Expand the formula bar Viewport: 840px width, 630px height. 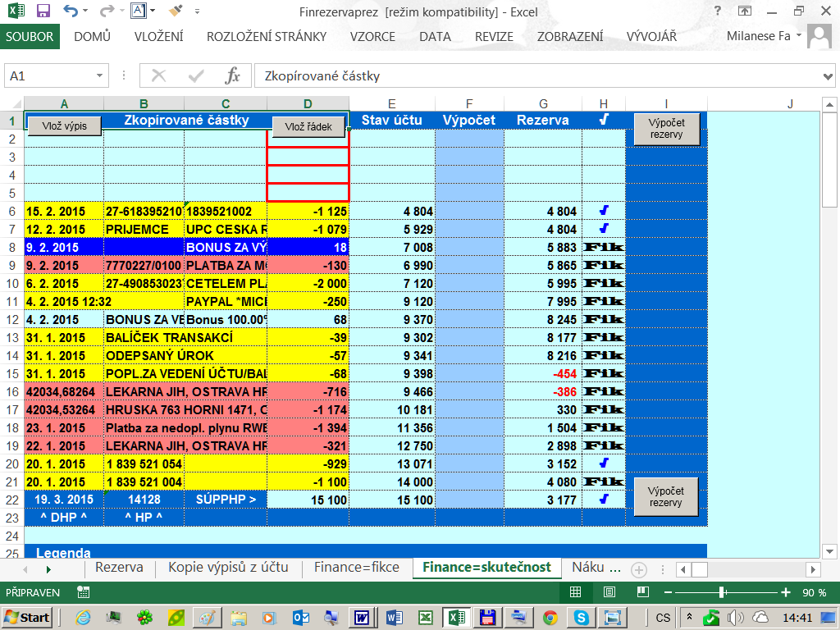828,76
